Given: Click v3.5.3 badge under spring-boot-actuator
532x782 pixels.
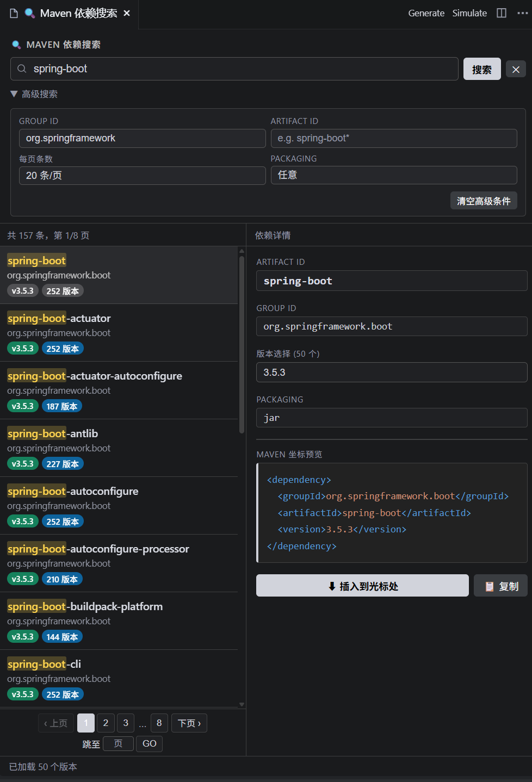Looking at the screenshot, I should pyautogui.click(x=23, y=349).
